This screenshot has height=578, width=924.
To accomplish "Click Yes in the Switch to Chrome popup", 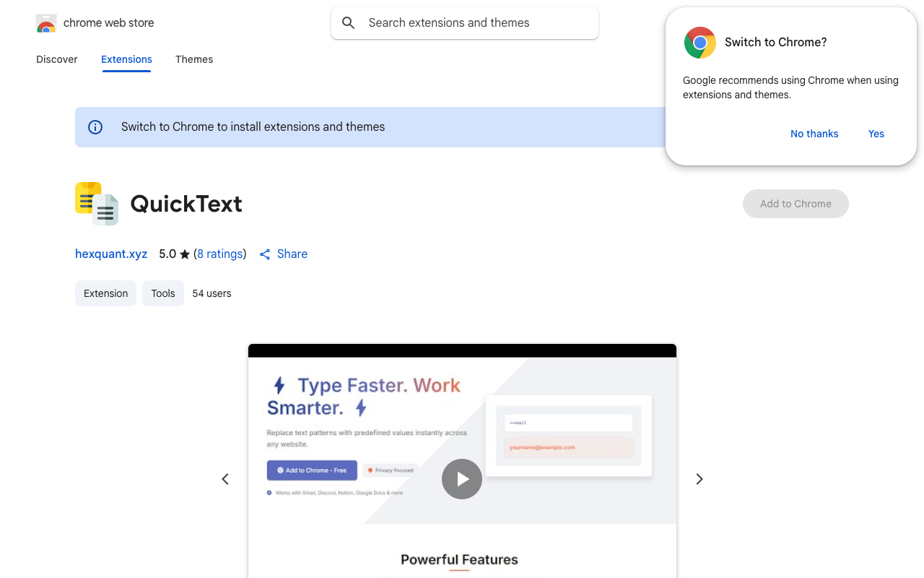I will [x=876, y=134].
